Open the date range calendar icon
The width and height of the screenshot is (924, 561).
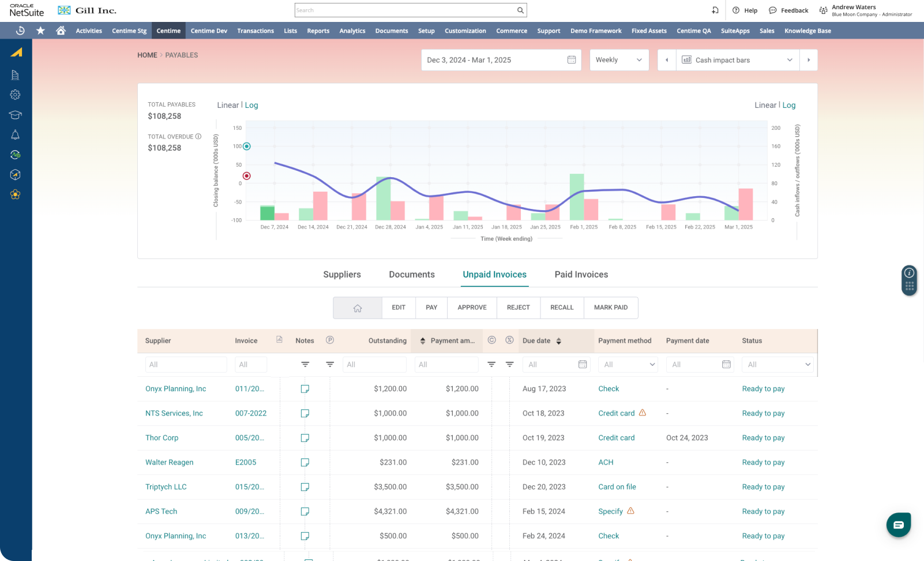point(572,60)
